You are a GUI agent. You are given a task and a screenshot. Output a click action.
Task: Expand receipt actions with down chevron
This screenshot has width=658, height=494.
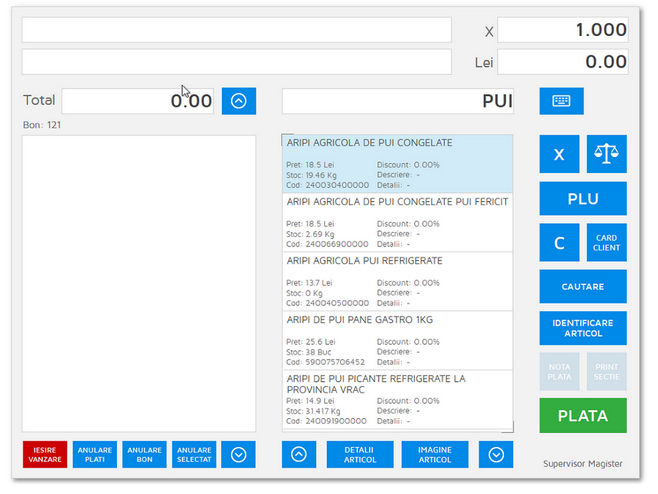(x=238, y=454)
